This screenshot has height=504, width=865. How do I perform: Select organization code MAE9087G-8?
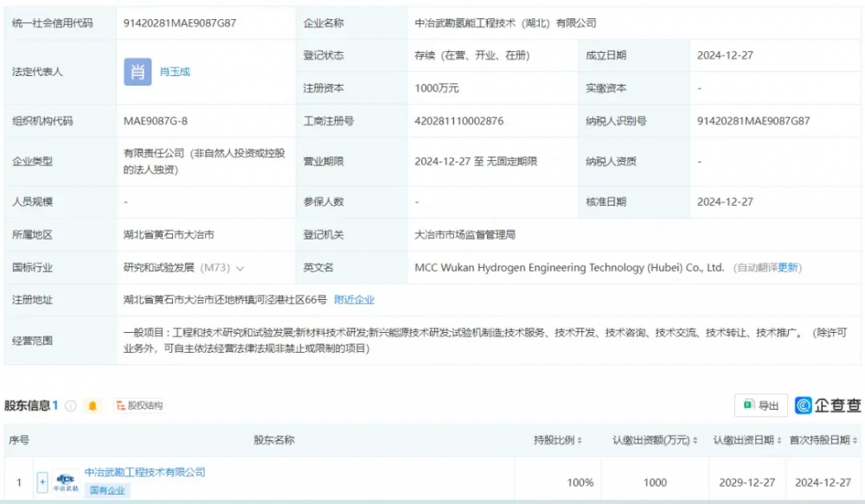(156, 121)
